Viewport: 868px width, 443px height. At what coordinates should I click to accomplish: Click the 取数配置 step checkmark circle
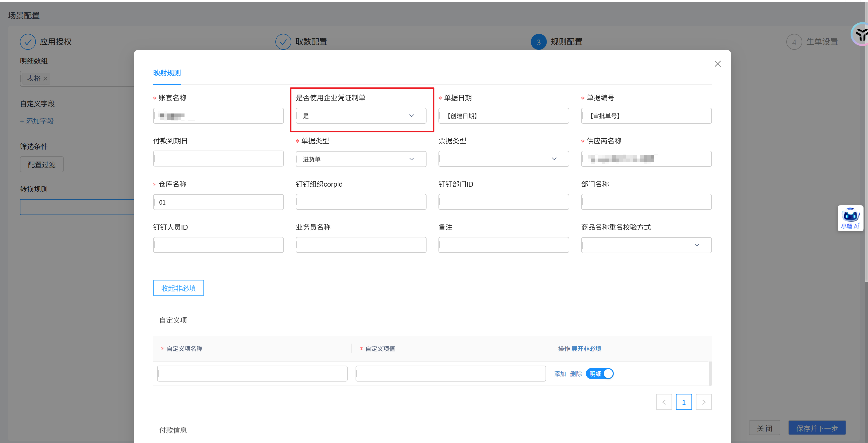tap(283, 42)
